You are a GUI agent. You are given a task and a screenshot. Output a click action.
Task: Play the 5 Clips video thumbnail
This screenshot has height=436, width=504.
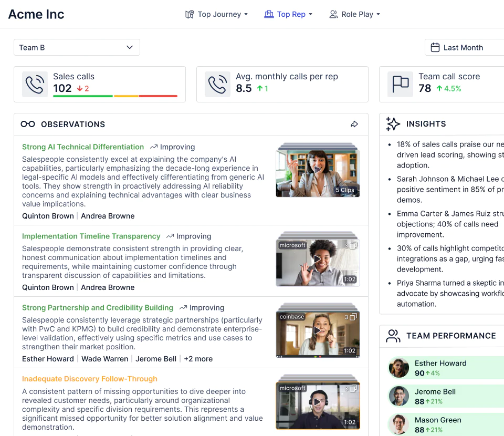pos(318,170)
